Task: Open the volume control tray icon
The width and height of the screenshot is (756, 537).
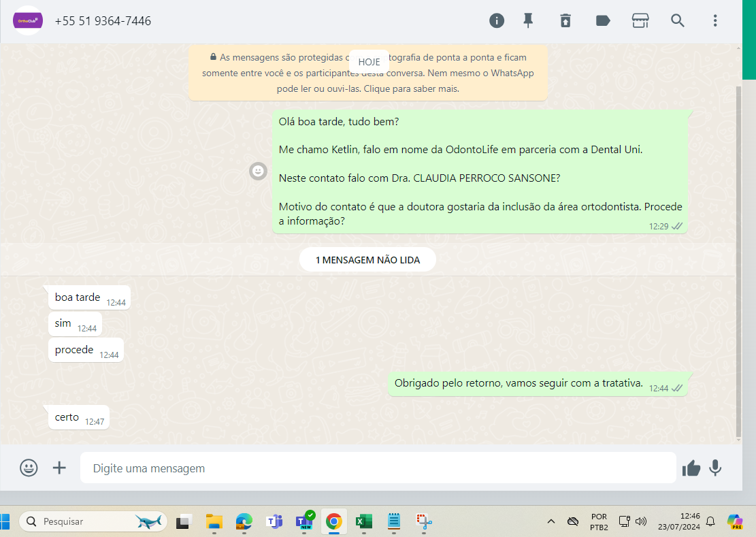Action: coord(641,521)
